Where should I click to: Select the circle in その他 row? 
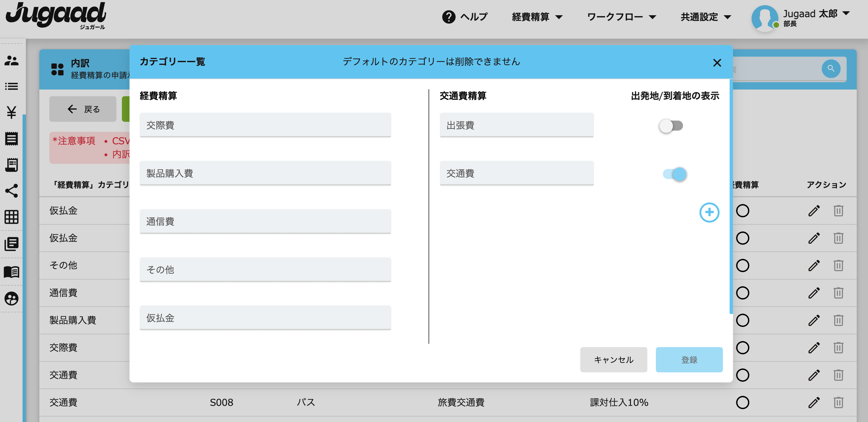742,266
